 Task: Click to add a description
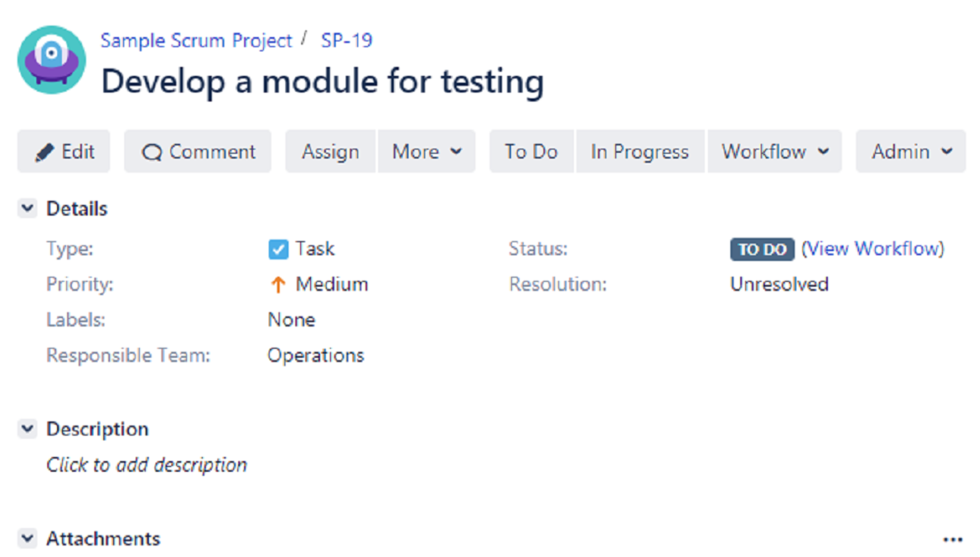[146, 465]
